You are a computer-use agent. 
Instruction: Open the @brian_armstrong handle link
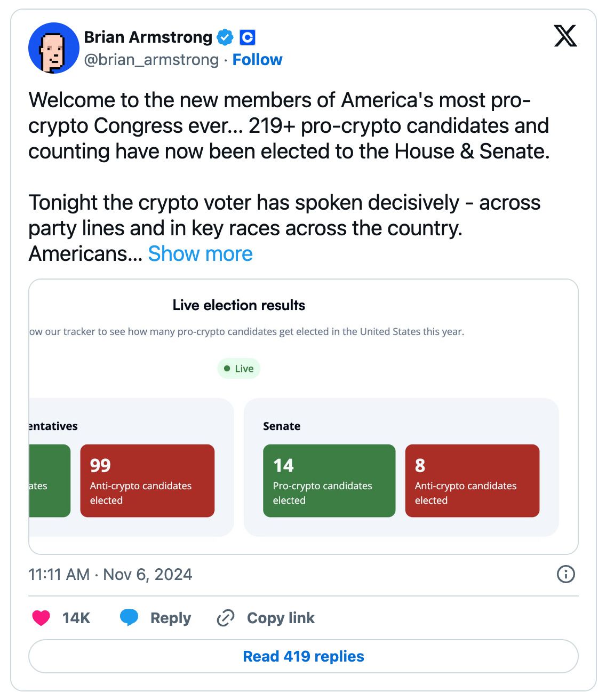coord(151,60)
